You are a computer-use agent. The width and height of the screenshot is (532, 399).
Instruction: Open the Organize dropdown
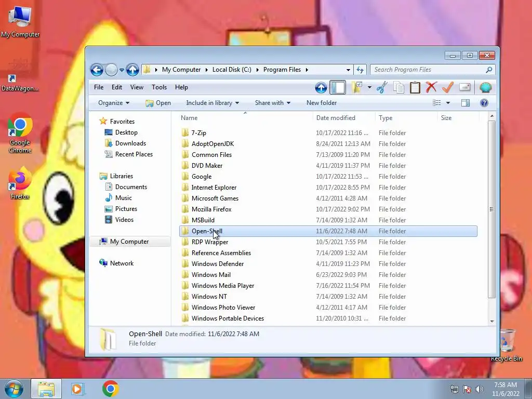[114, 103]
